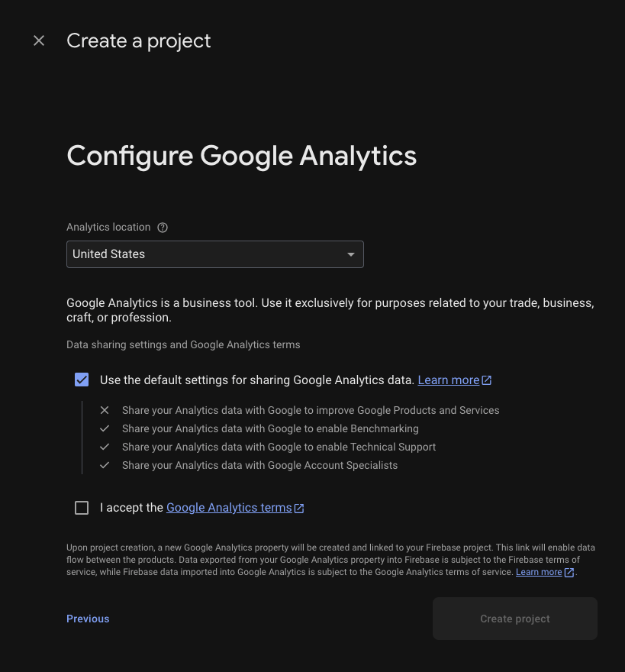
Task: Go back with the Previous button
Action: tap(88, 619)
